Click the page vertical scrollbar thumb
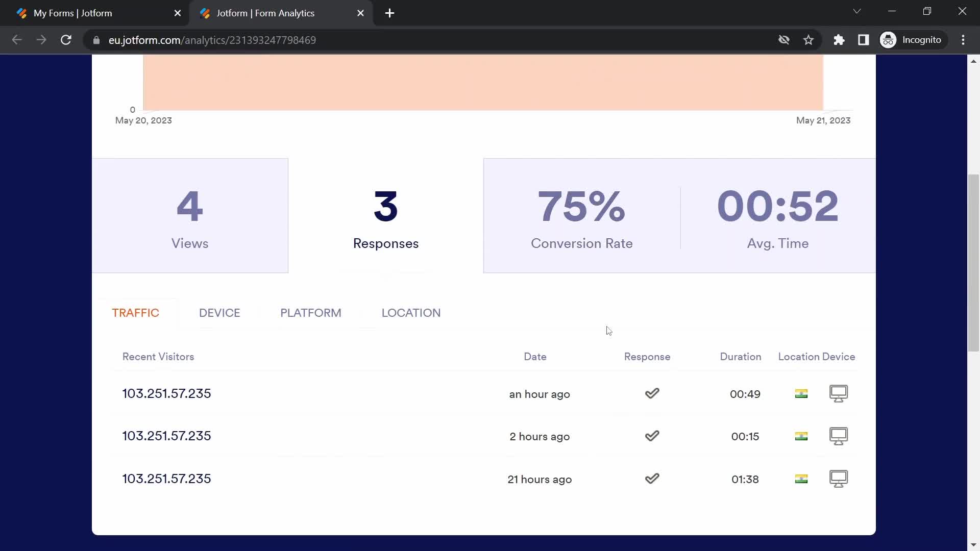 point(973,263)
